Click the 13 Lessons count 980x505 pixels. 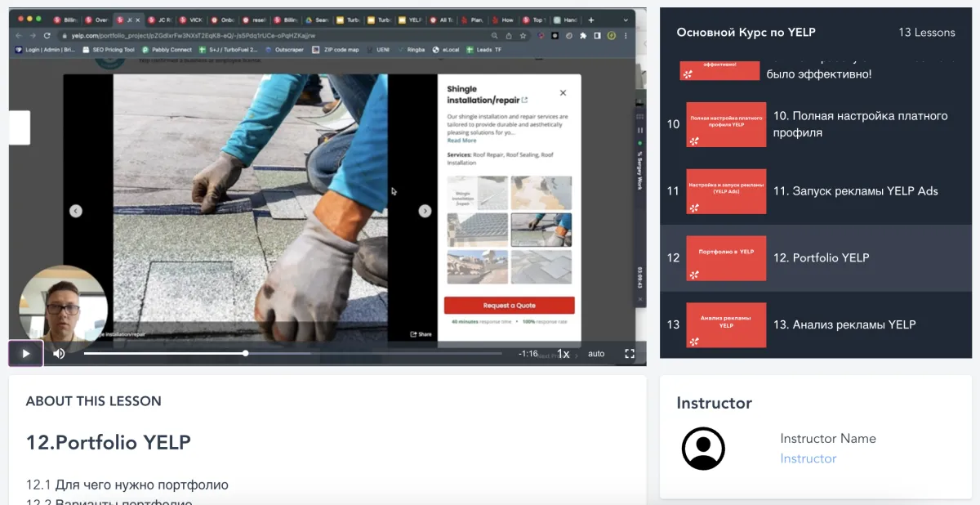pyautogui.click(x=927, y=33)
